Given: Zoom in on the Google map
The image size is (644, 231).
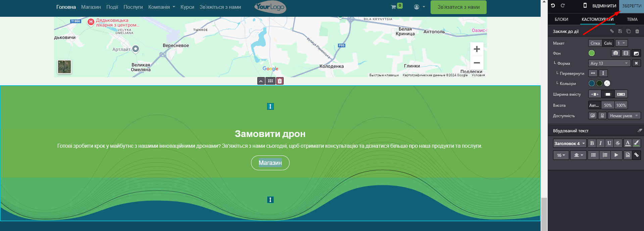Looking at the screenshot, I should pyautogui.click(x=477, y=49).
